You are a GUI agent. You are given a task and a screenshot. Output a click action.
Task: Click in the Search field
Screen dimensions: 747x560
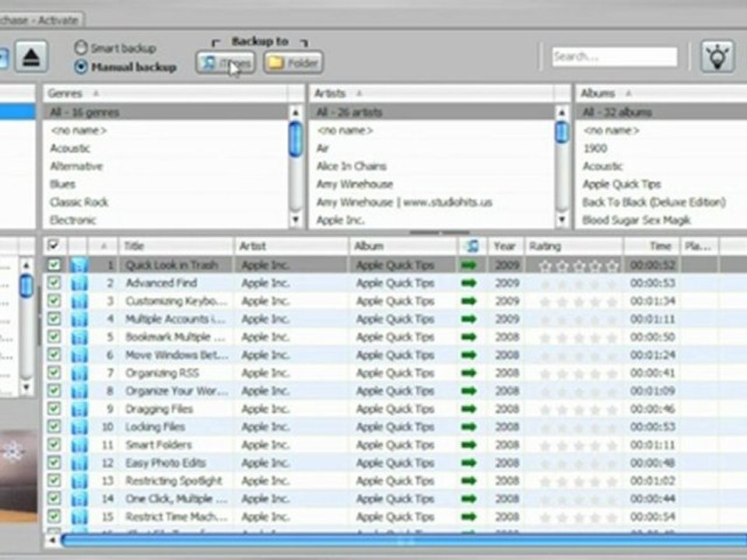615,57
